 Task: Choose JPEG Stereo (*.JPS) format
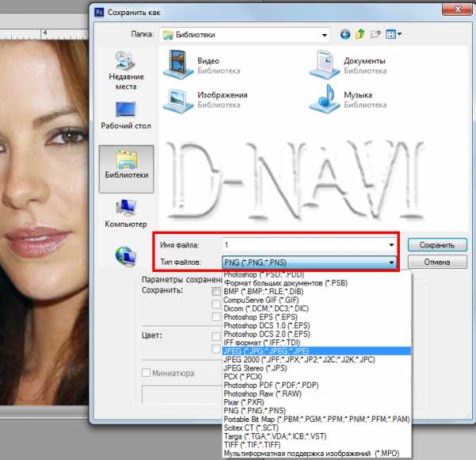pos(317,368)
